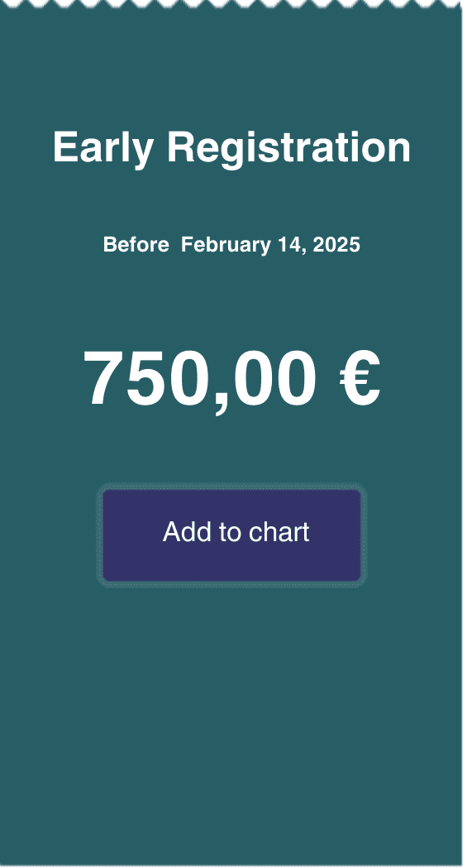Click the word Registration in the title
Viewport: 472px width, 868px height.
(289, 147)
